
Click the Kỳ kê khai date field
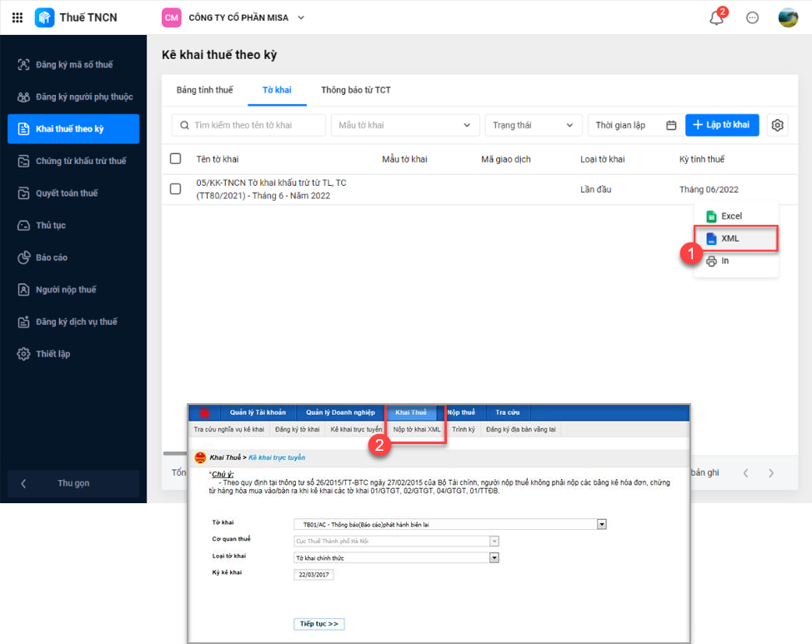[313, 575]
